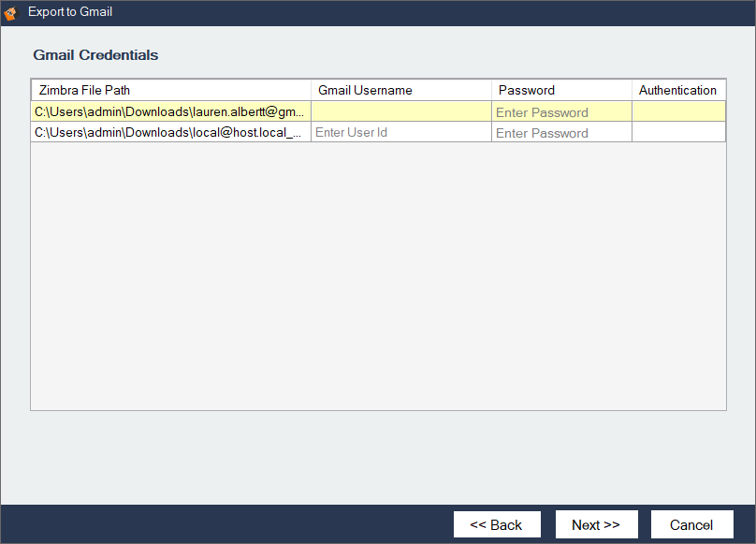
Task: Click the Password column header
Action: 561,91
